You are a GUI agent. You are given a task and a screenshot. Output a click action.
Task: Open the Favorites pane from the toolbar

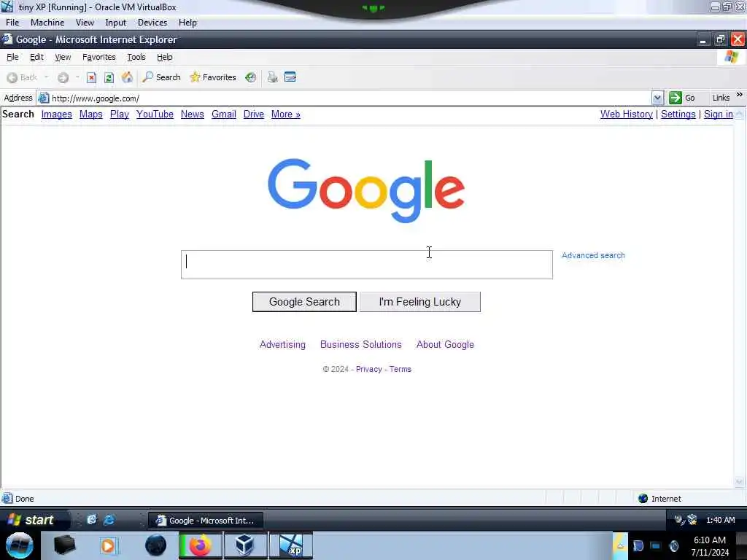point(212,77)
